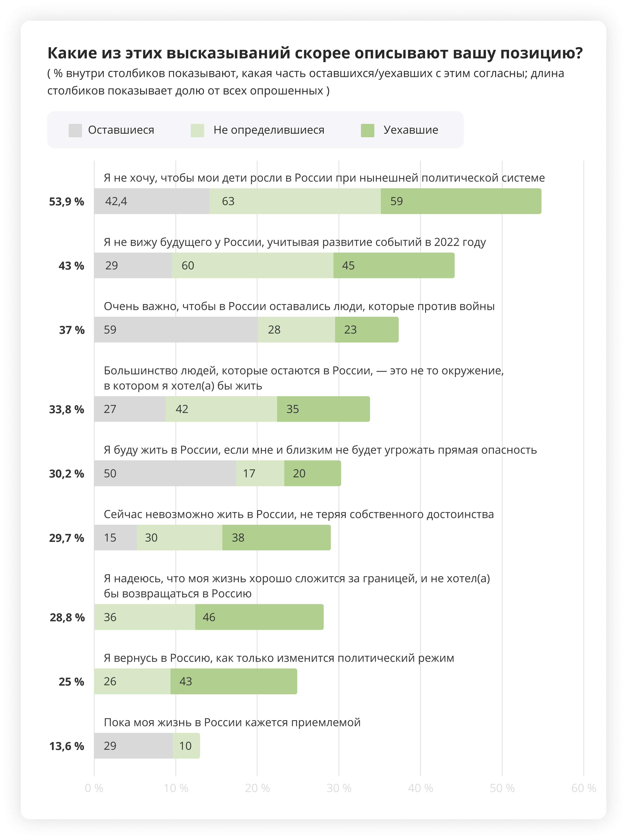The height and width of the screenshot is (840, 627).
Task: Click the light green bar segment labeled 63
Action: 295,201
